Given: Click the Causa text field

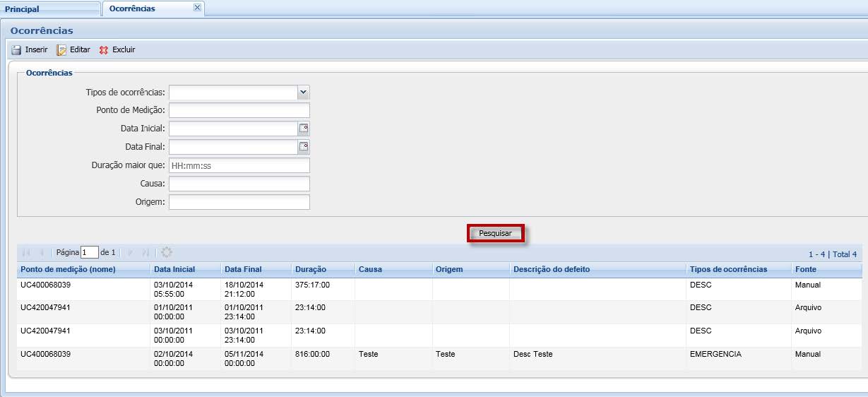Looking at the screenshot, I should tap(239, 184).
